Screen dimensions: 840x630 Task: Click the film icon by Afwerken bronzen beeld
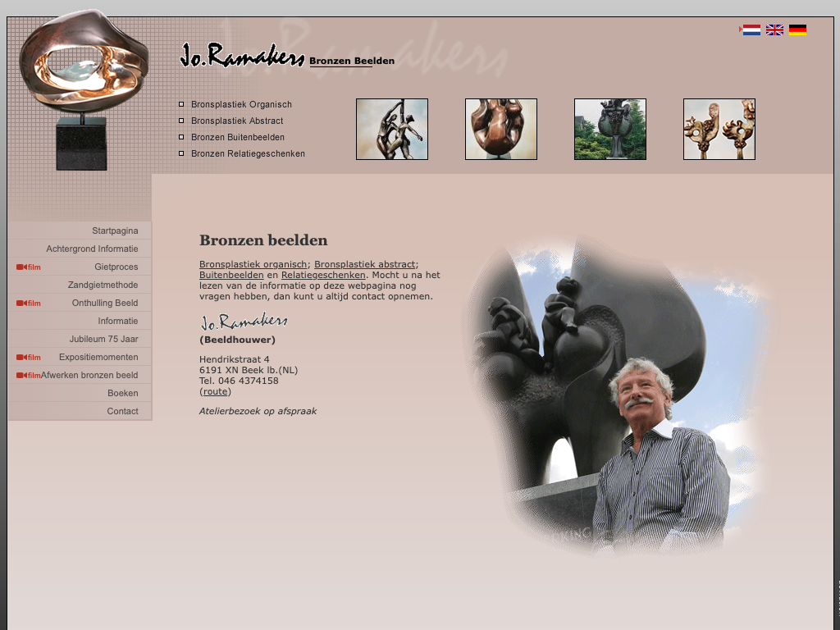(x=28, y=376)
